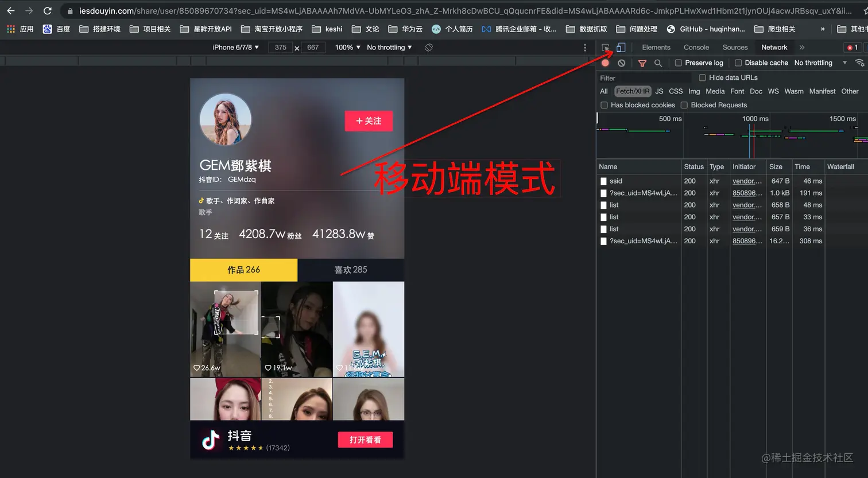Clear the network log

tap(621, 63)
